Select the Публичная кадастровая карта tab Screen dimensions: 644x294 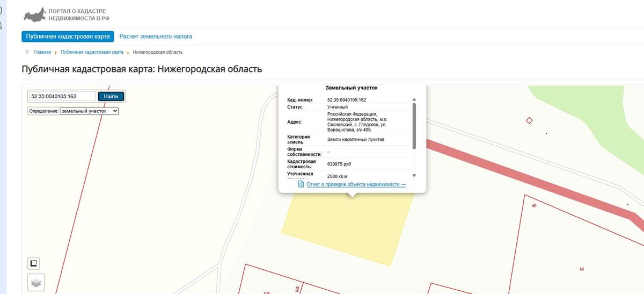(68, 37)
